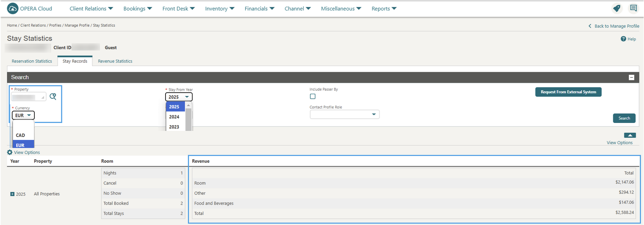Collapse search area with the up-arrow toggle
Image resolution: width=644 pixels, height=225 pixels.
pos(630,135)
